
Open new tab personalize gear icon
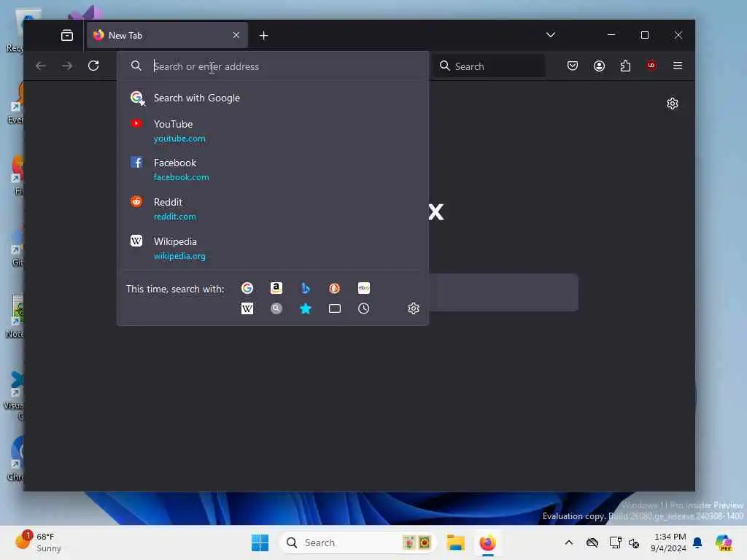point(672,104)
